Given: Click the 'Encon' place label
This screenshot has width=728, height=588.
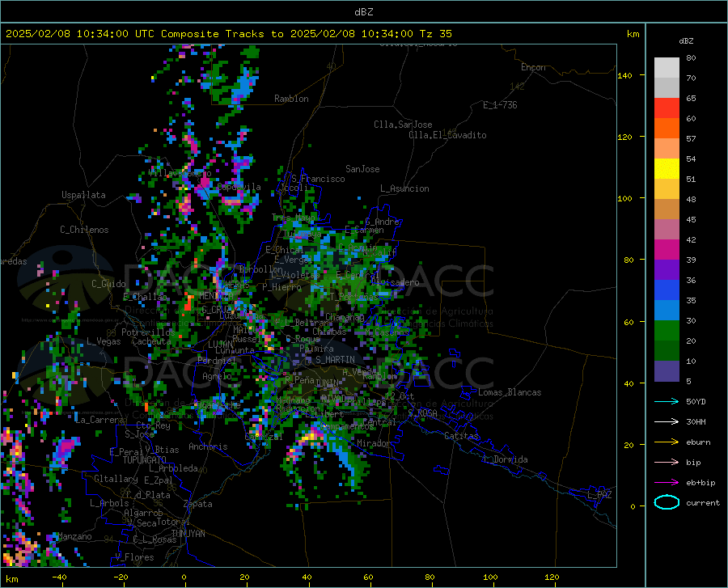Looking at the screenshot, I should (x=533, y=67).
